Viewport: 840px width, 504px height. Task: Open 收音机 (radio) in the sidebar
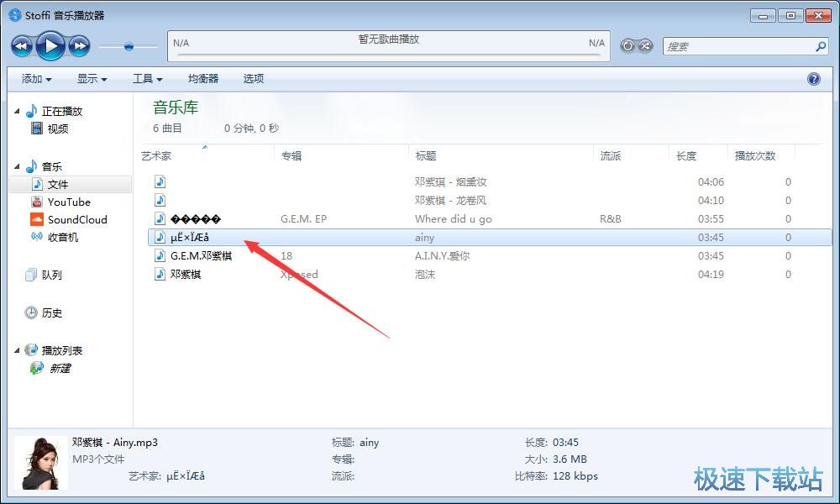click(62, 237)
